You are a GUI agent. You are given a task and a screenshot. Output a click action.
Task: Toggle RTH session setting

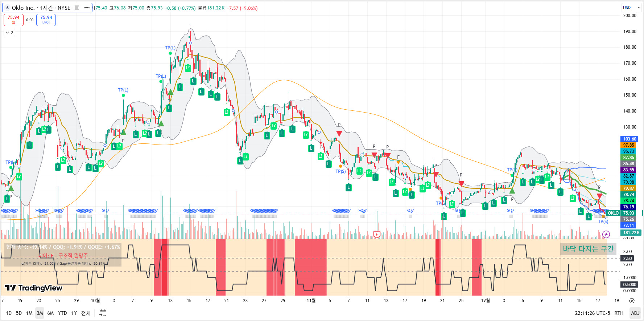pos(619,313)
